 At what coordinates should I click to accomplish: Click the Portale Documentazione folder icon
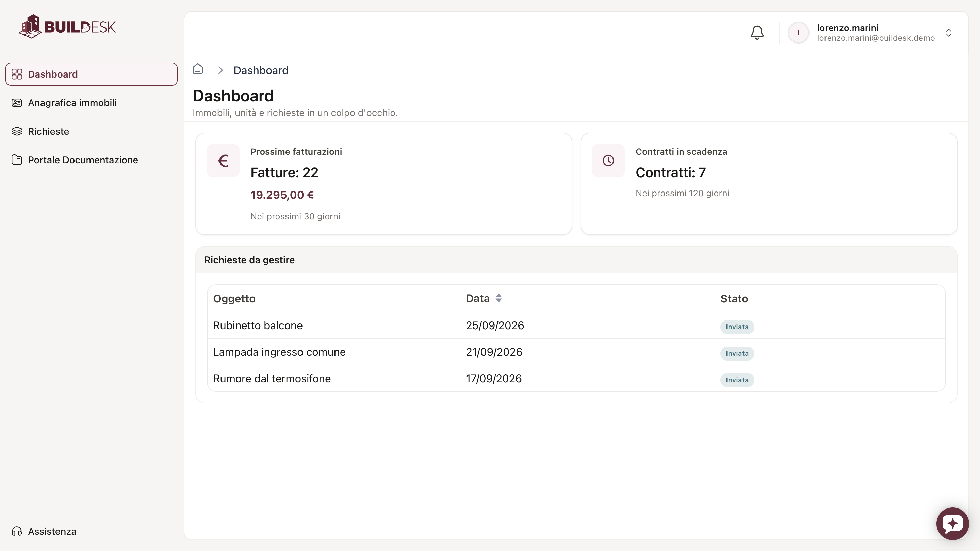[17, 160]
